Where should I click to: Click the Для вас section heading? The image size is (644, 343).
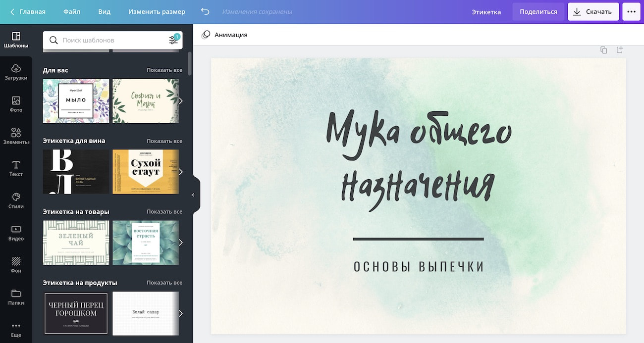(55, 70)
